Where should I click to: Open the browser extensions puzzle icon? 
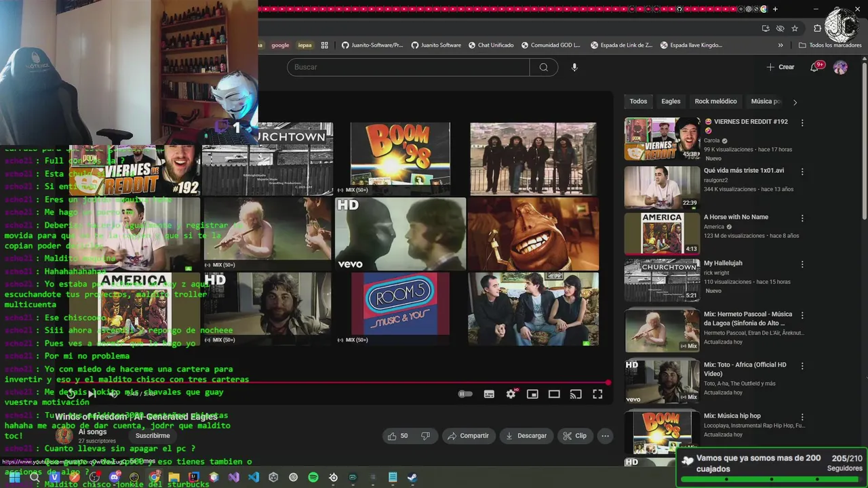pos(818,28)
